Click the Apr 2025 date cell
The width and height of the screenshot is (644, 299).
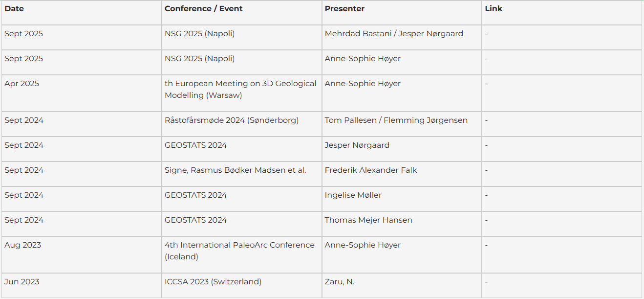click(22, 84)
